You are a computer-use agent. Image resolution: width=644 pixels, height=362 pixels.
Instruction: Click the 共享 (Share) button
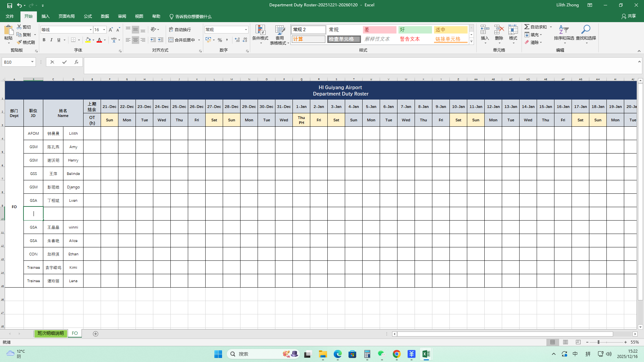[629, 16]
